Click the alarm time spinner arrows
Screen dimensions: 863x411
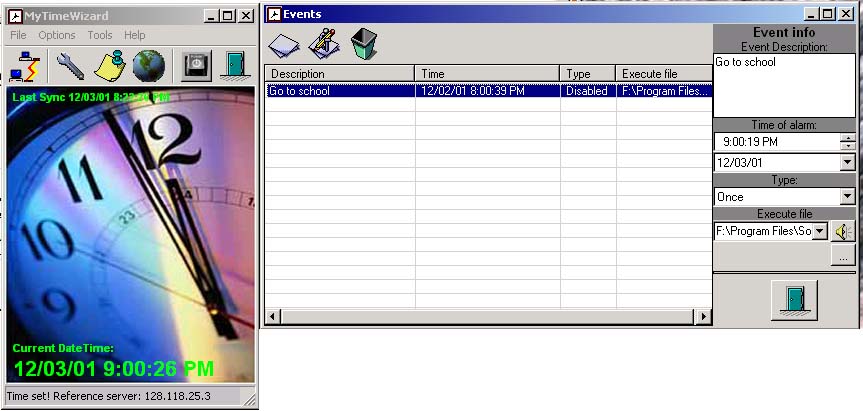tap(848, 142)
